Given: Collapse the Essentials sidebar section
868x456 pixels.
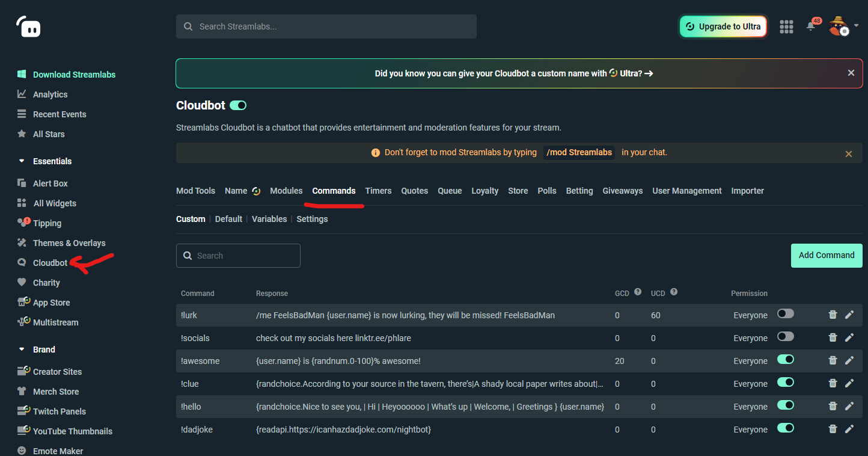Looking at the screenshot, I should click(x=22, y=161).
